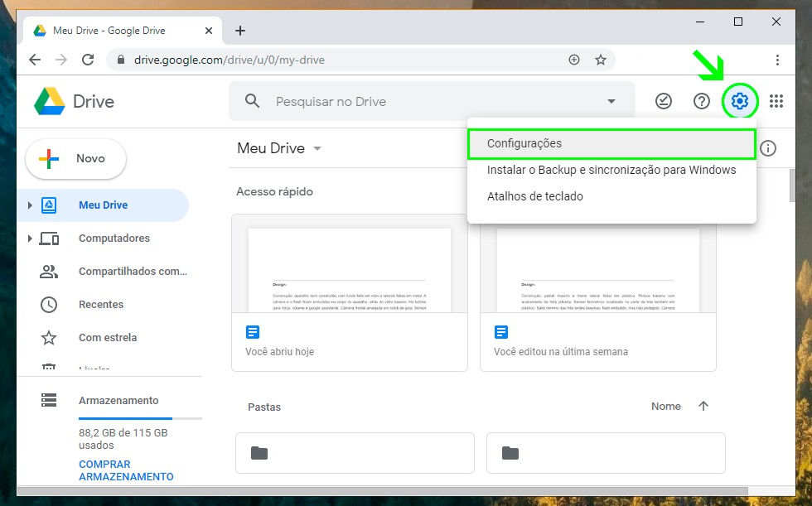Choose Atalhos de teclado menu entry

[535, 196]
